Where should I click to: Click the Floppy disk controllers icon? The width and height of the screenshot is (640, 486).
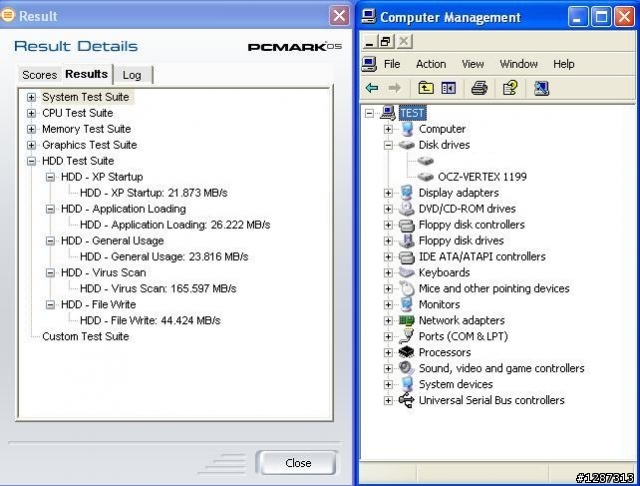tap(407, 225)
